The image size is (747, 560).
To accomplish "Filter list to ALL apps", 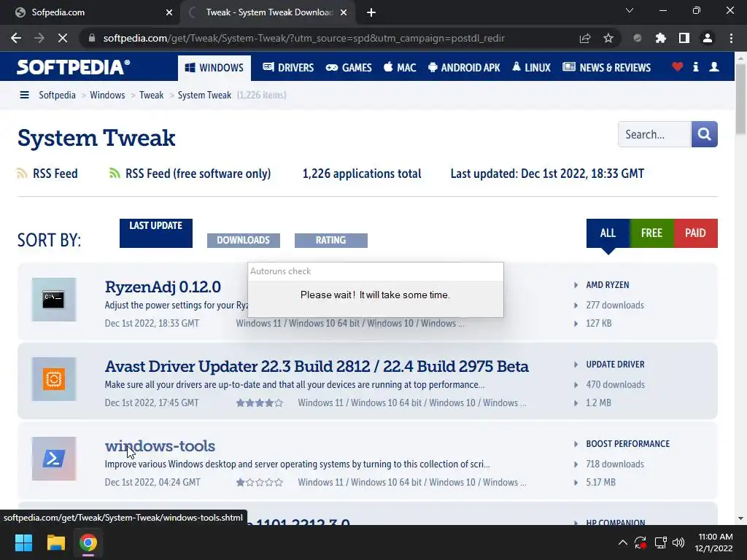I will tap(608, 233).
